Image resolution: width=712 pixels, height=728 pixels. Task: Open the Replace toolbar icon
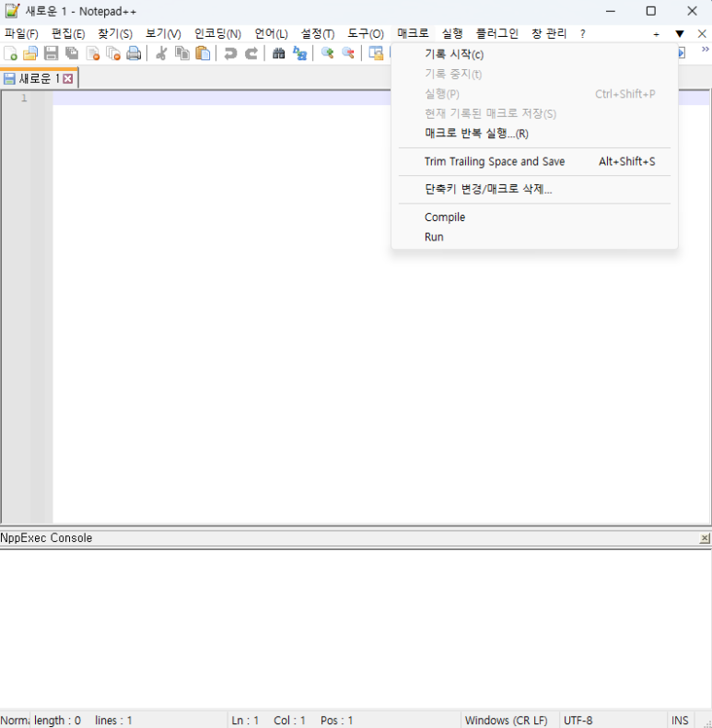coord(300,53)
